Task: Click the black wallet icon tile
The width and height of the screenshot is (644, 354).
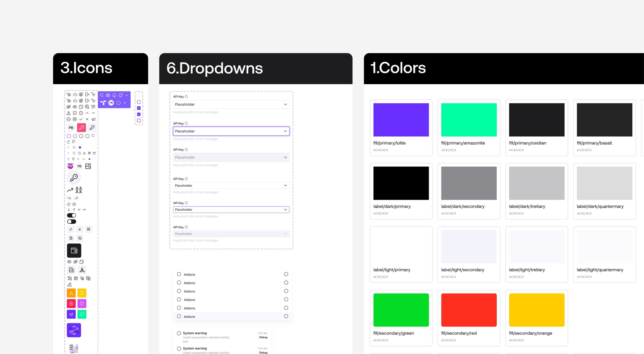Action: (74, 250)
